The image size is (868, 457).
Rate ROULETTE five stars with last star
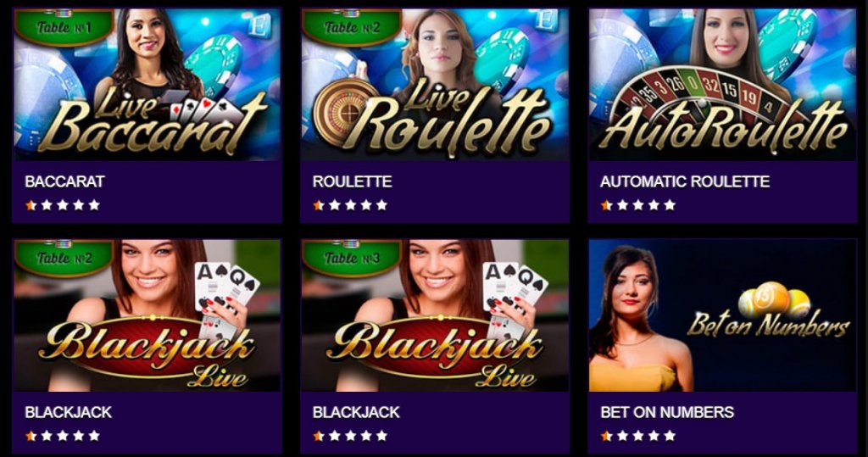(382, 205)
